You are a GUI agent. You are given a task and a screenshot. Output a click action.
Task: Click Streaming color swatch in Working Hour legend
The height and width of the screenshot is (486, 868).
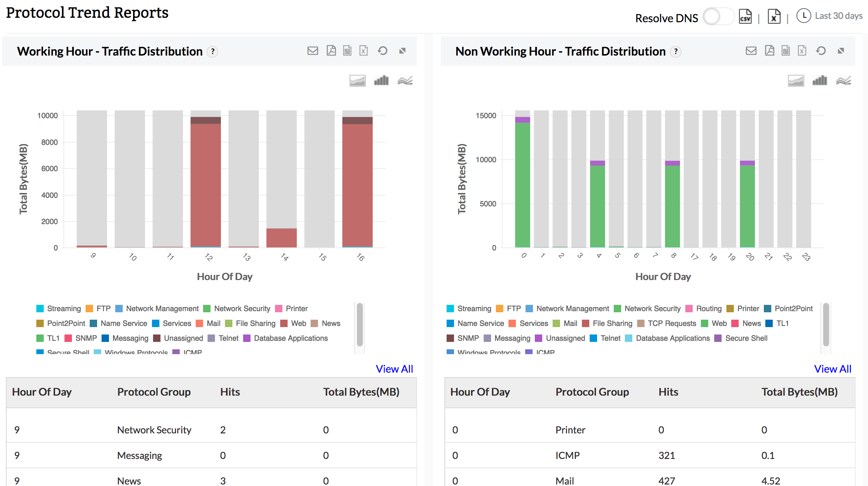(40, 309)
